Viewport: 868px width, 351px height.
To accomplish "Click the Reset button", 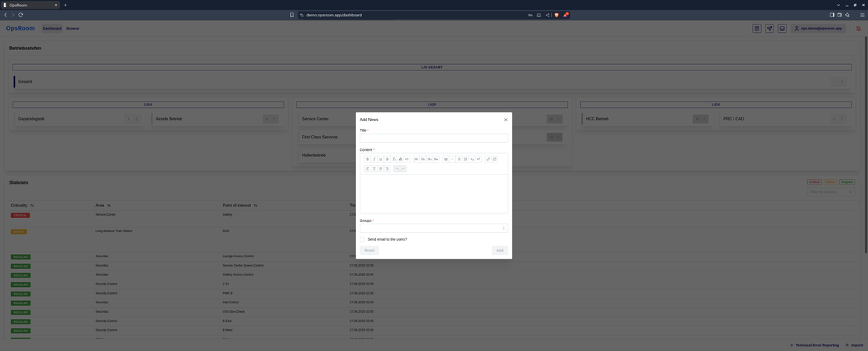I will pyautogui.click(x=369, y=250).
